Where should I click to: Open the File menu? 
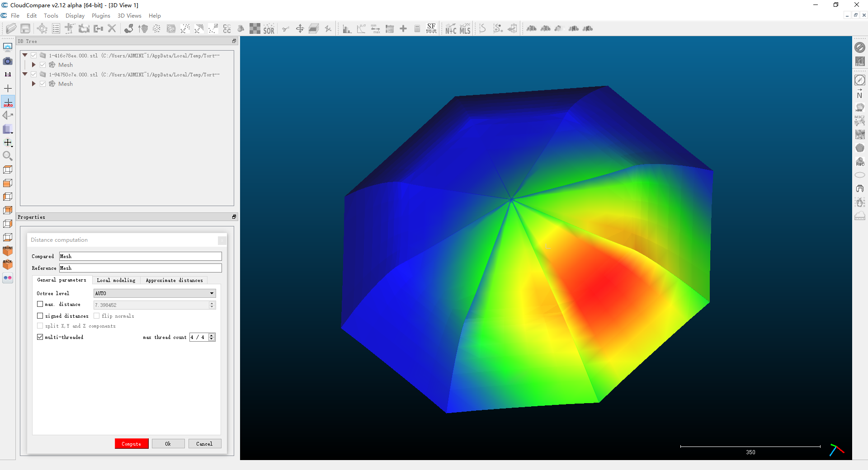point(15,16)
